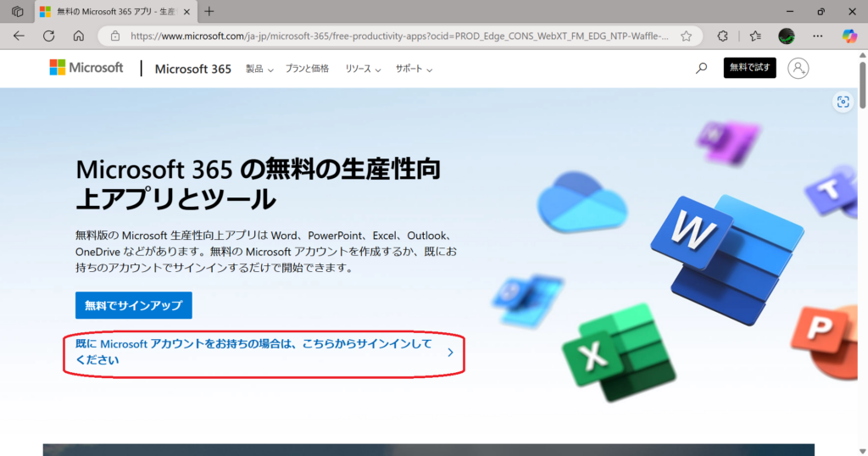This screenshot has height=456, width=868.
Task: Select the Microsoft 365 browser tab
Action: coord(114,11)
